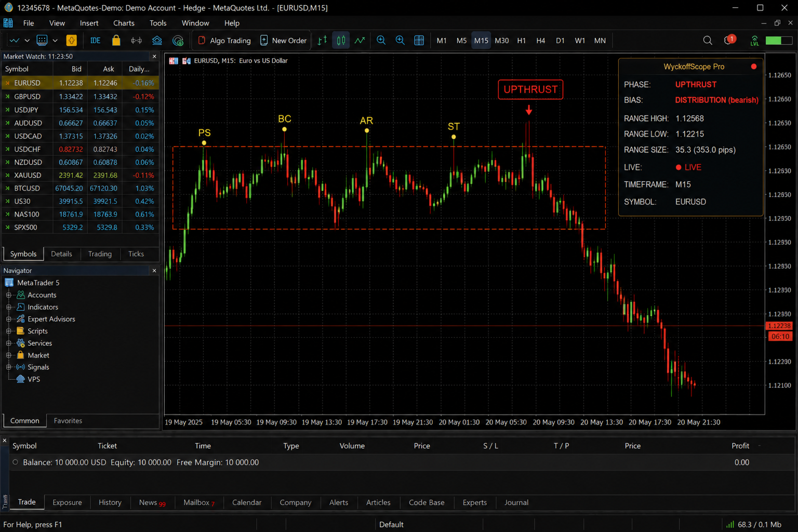Screen dimensions: 798x532
Task: Switch to the Details tab
Action: pos(61,254)
